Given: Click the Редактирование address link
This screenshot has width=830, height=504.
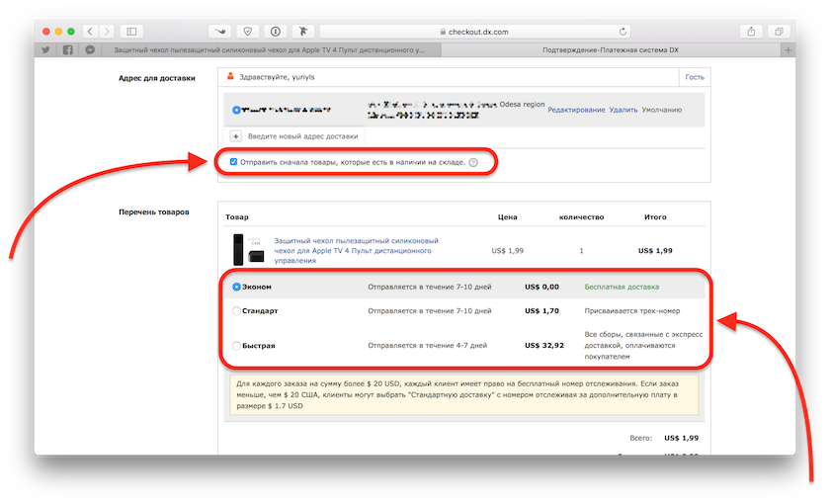Looking at the screenshot, I should (x=576, y=110).
